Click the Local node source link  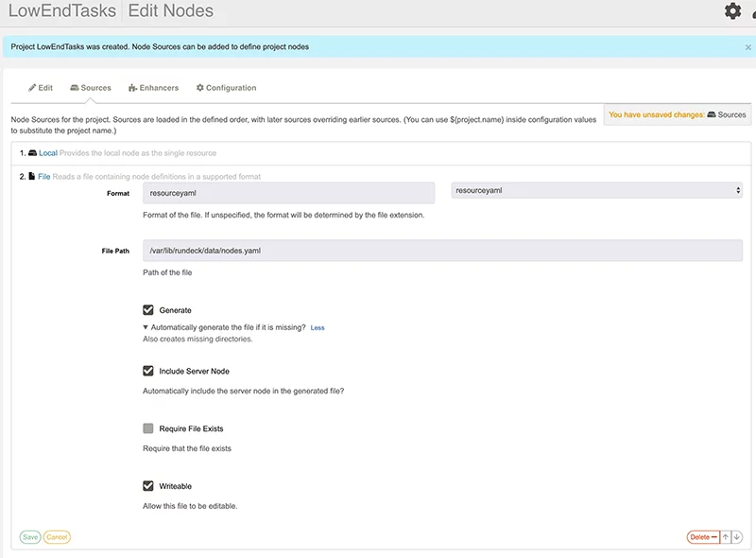point(48,153)
